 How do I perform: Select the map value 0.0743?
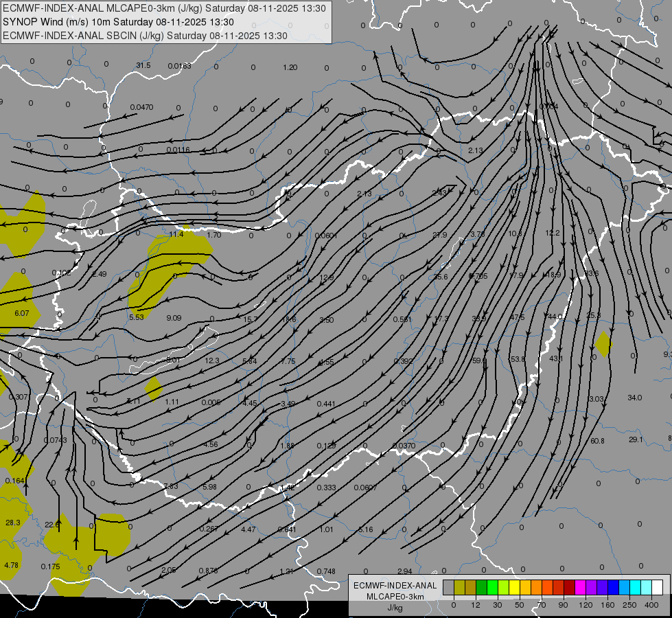coord(56,440)
